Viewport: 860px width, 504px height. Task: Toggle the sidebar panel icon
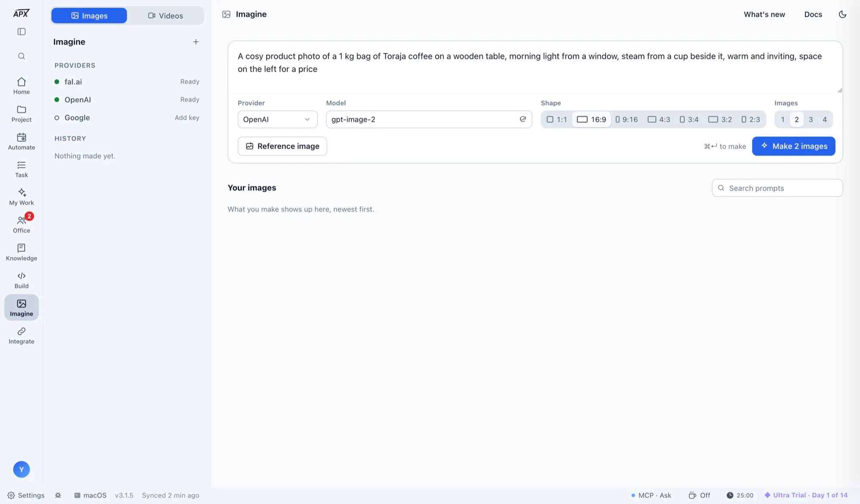tap(21, 32)
